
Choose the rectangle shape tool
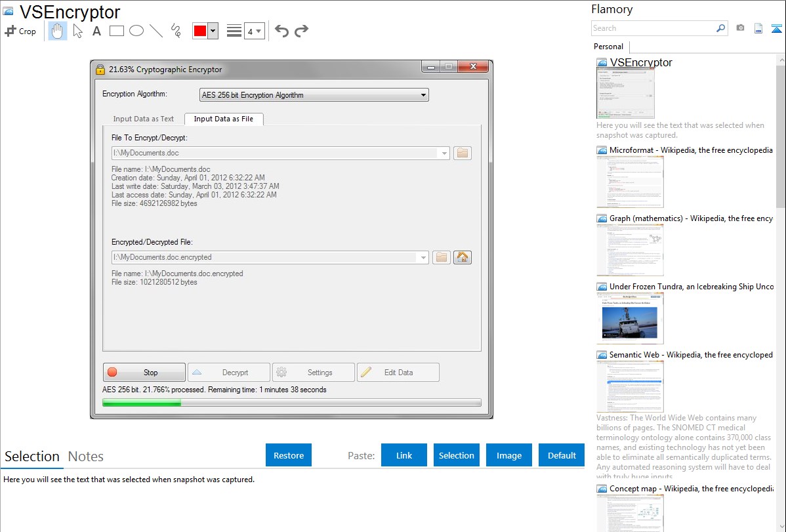(x=117, y=31)
